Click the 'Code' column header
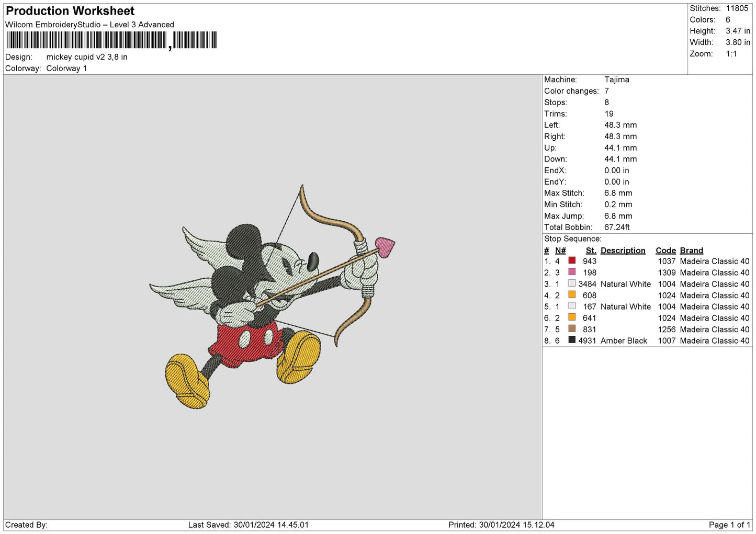 (x=666, y=251)
